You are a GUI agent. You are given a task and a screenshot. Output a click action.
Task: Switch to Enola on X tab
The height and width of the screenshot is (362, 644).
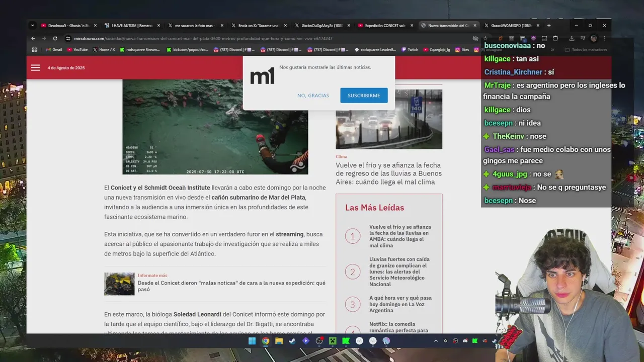(258, 25)
